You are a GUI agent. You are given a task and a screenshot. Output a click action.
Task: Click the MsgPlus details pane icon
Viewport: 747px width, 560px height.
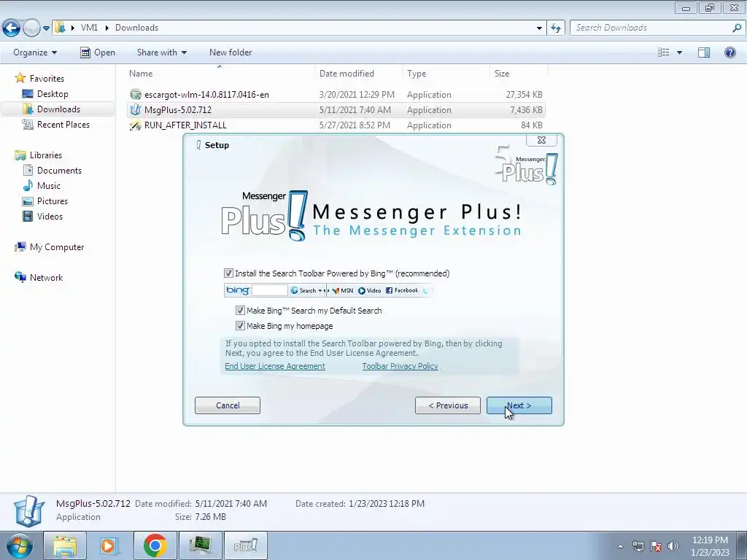[29, 511]
